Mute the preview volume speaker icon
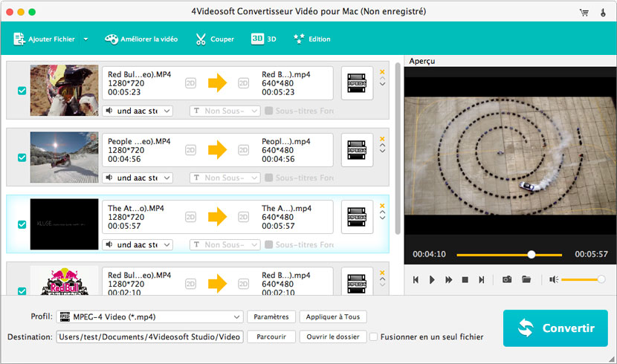Image resolution: width=617 pixels, height=364 pixels. tap(553, 279)
